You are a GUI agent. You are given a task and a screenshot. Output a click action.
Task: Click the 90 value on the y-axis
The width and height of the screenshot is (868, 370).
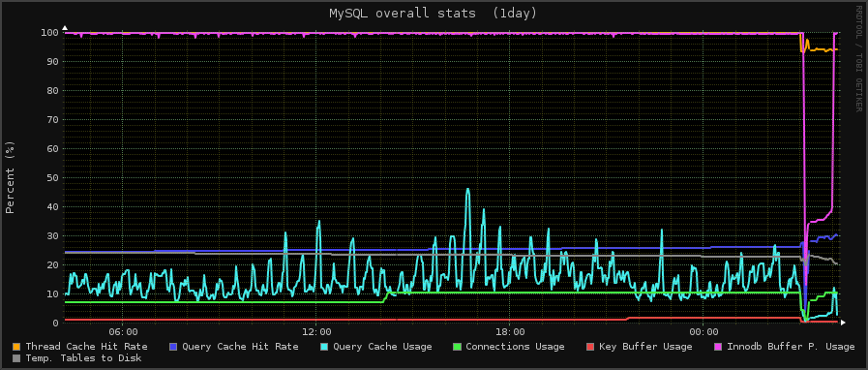52,61
